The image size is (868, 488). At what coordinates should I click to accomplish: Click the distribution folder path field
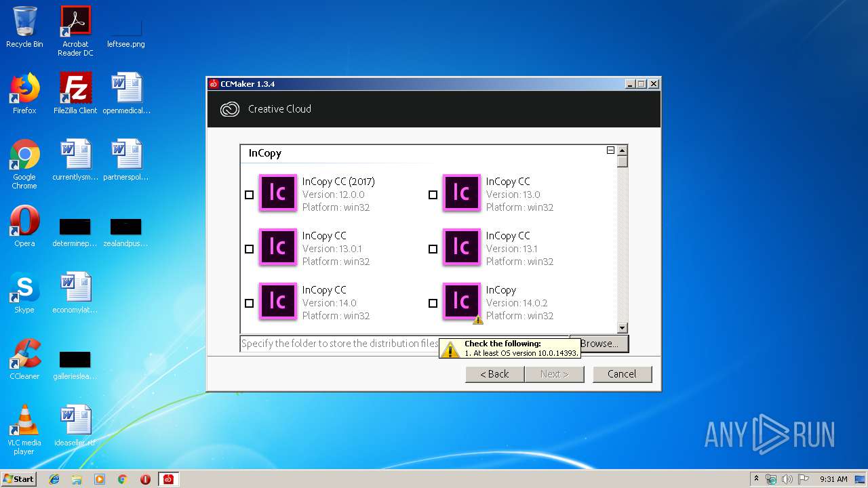point(404,344)
